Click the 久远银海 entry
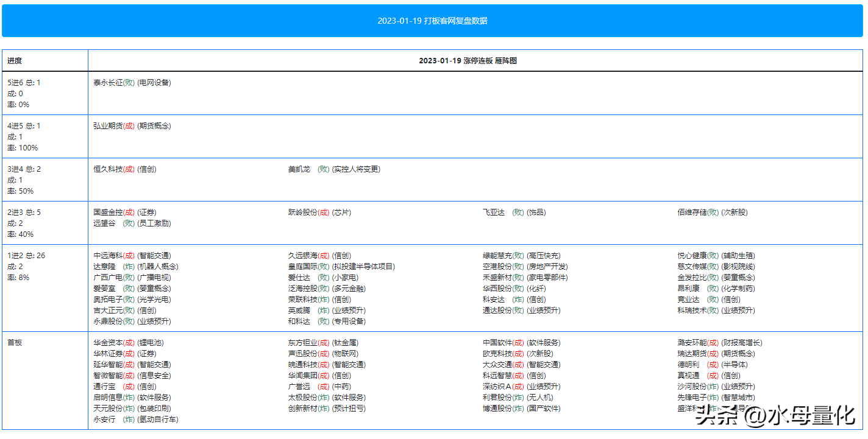This screenshot has height=439, width=868. point(303,256)
